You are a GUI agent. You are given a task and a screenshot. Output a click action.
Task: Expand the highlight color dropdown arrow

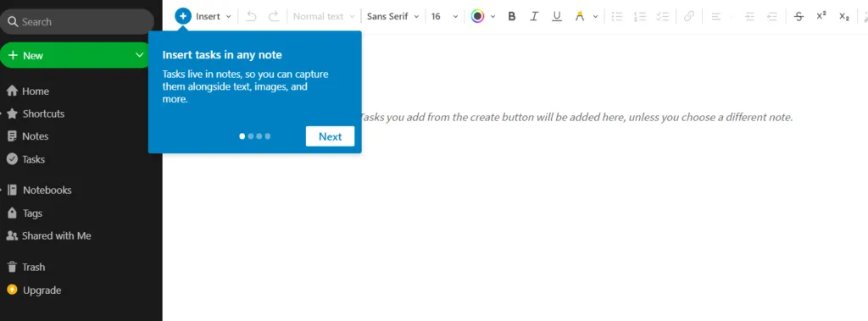596,17
